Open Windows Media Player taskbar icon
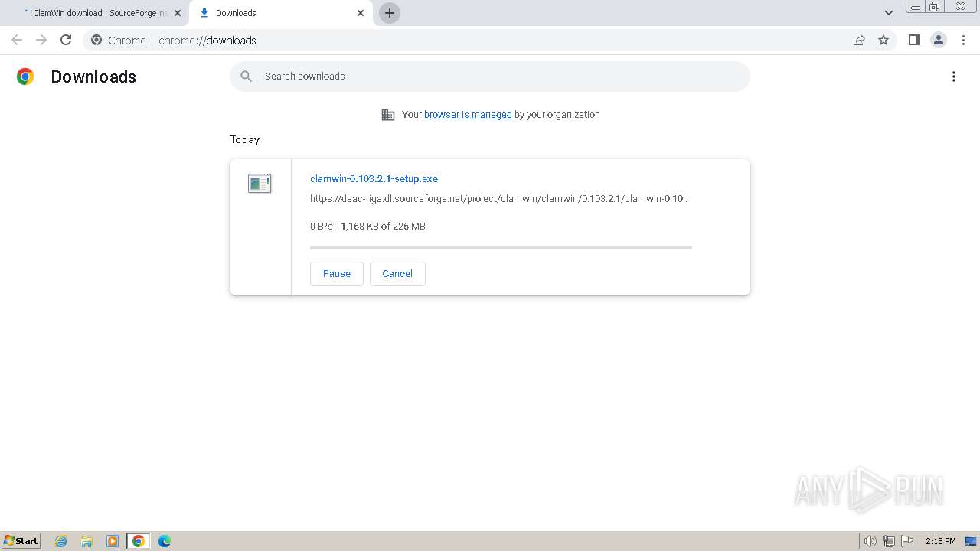 [113, 541]
